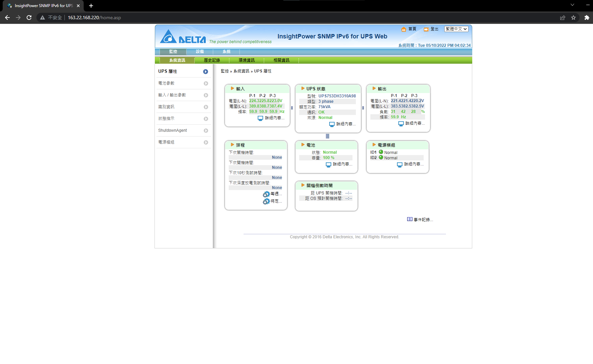Click orange triangle in 輸入 panel header
The height and width of the screenshot is (364, 593).
(x=232, y=88)
